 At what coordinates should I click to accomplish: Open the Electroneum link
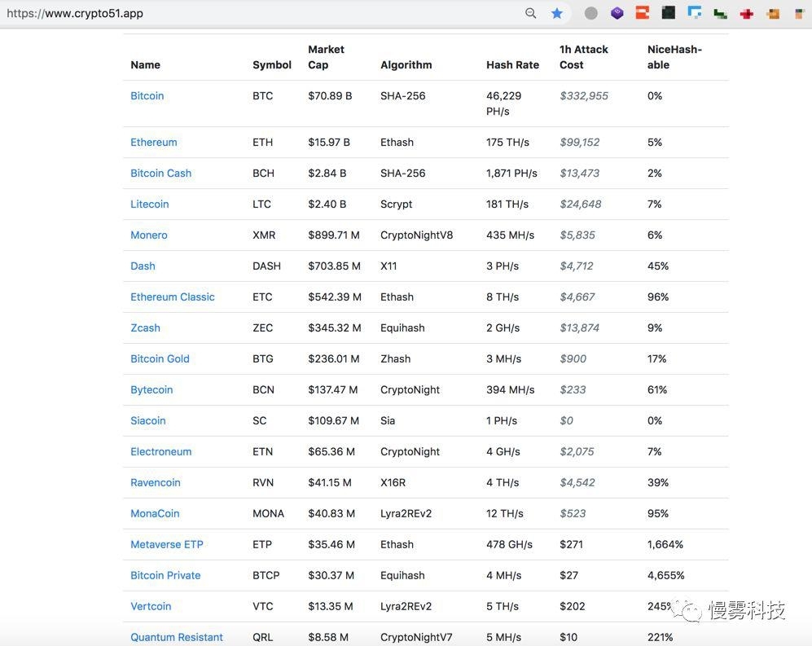[161, 452]
